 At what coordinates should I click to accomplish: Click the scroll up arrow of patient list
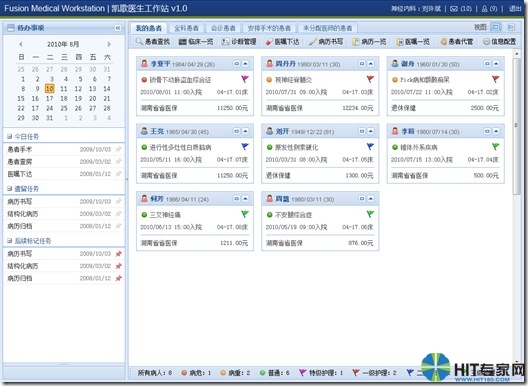(x=517, y=53)
